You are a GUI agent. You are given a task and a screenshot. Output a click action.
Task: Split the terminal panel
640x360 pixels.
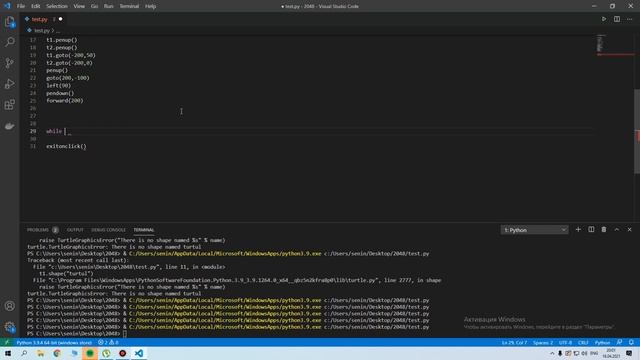[591, 230]
